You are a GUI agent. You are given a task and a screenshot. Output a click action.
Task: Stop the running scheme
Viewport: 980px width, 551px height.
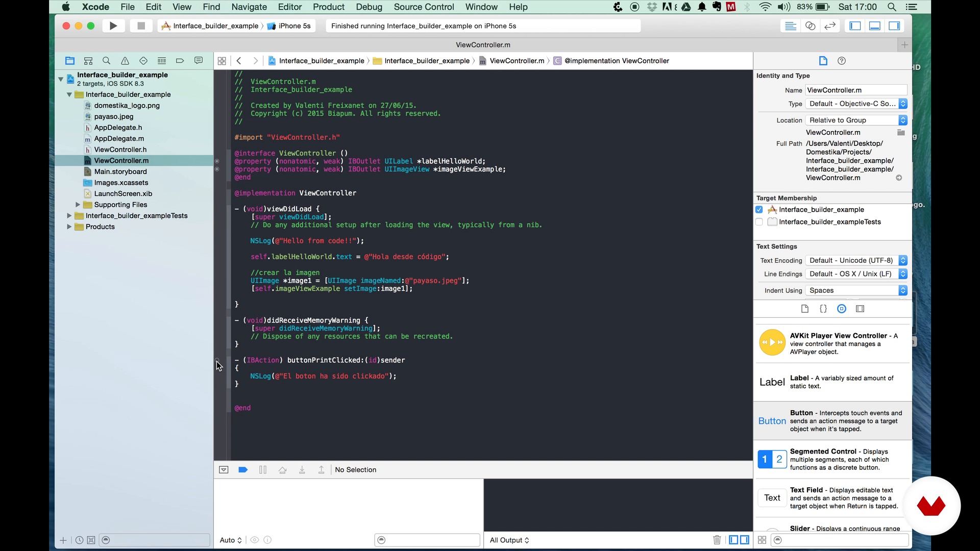(141, 26)
